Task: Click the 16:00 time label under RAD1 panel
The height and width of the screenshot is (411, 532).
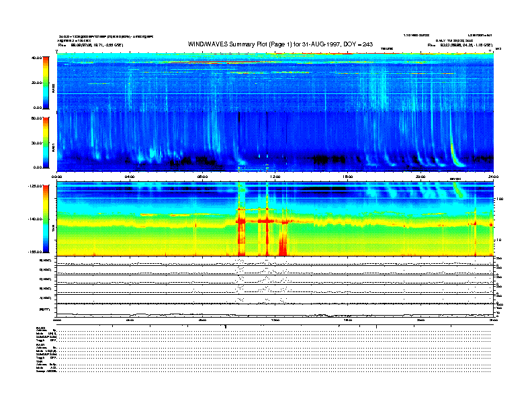Action: pos(348,177)
